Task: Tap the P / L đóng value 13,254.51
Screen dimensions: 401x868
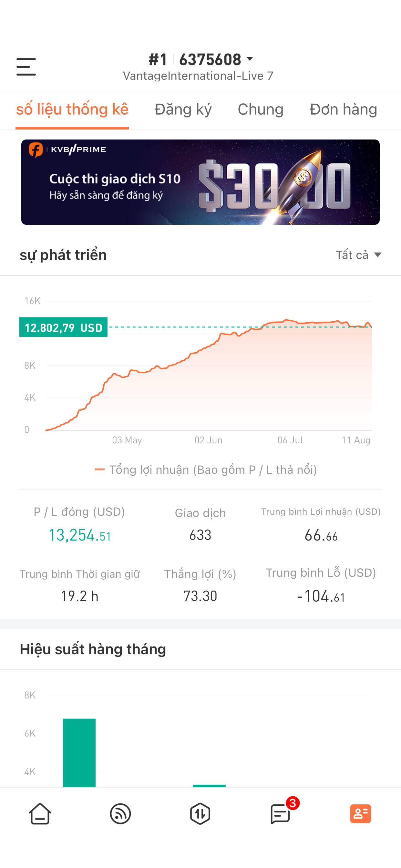Action: pyautogui.click(x=80, y=535)
